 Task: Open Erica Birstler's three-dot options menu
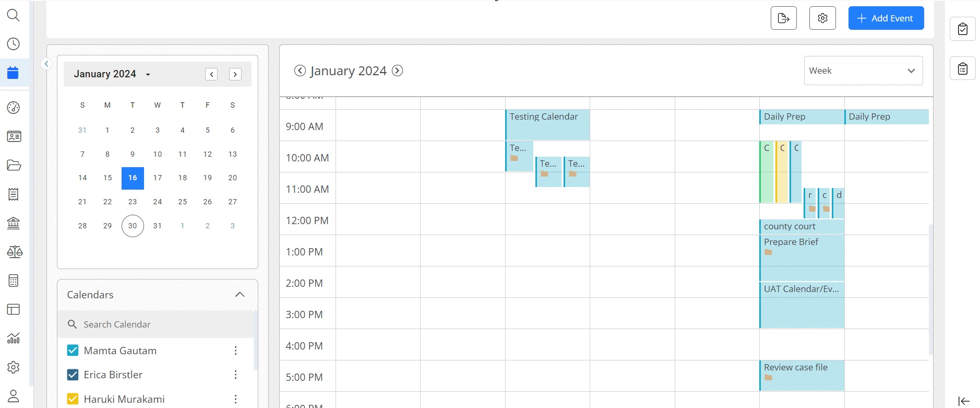tap(236, 375)
